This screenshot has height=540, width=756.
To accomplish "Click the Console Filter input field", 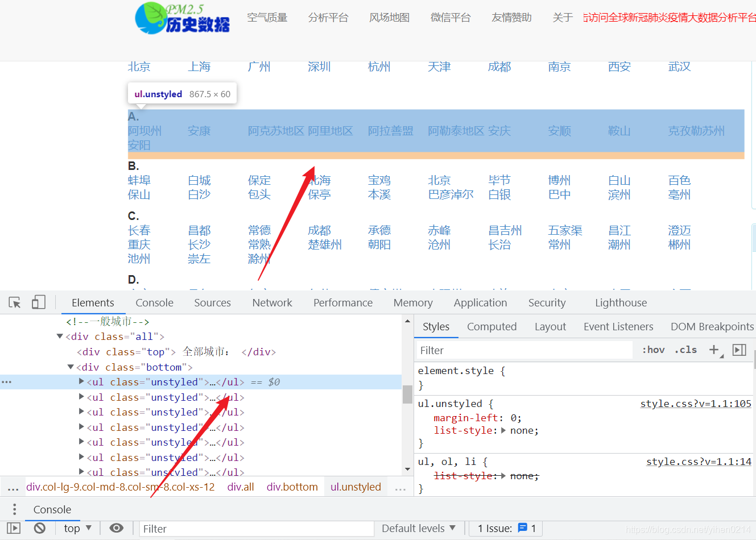I will coord(257,529).
